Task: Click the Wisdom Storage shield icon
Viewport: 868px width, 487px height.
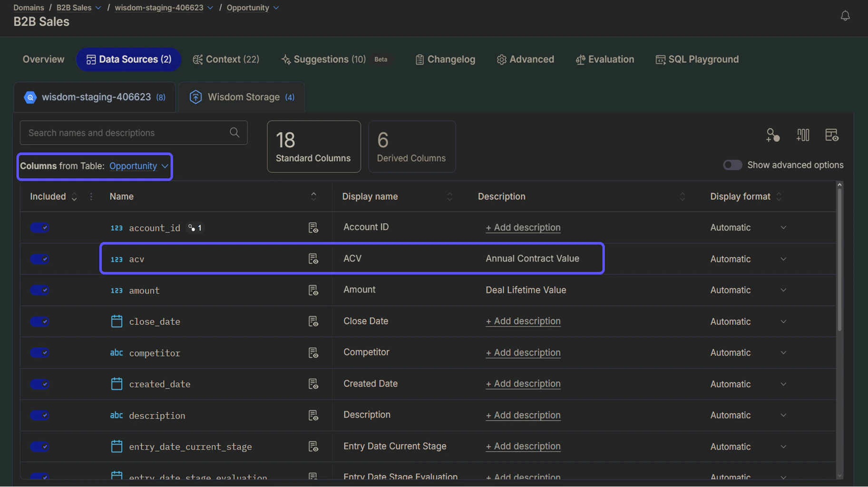Action: pyautogui.click(x=195, y=97)
